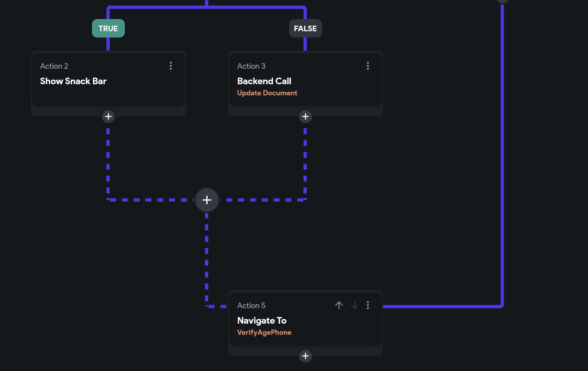Open the Action 3 three-dot options menu
This screenshot has height=371, width=588.
tap(368, 66)
